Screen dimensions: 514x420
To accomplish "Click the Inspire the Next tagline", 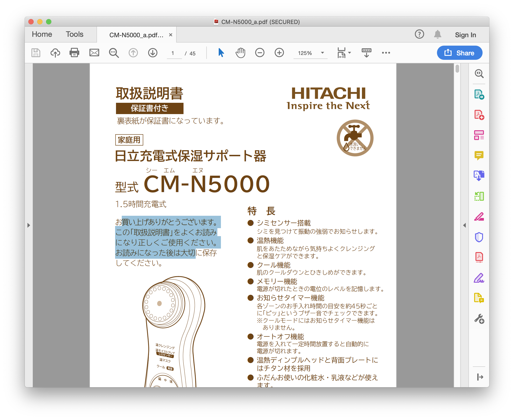I will [328, 106].
